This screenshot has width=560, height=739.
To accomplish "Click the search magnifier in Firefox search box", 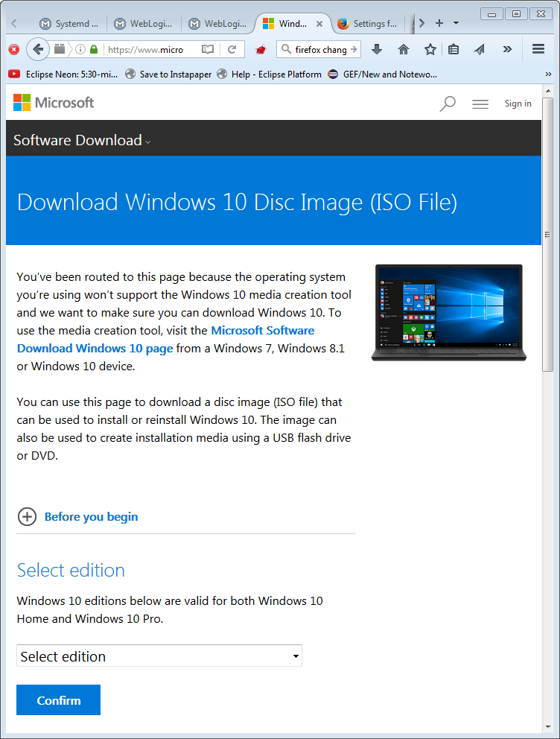I will [286, 49].
